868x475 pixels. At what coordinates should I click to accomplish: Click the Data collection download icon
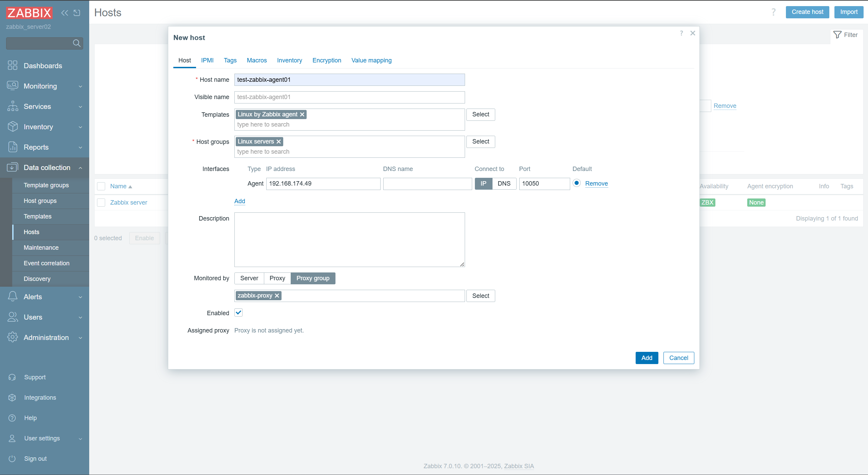tap(13, 167)
